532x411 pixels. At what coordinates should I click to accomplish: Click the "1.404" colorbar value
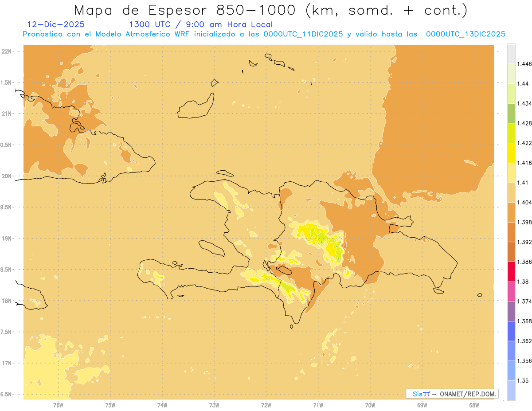(x=524, y=203)
